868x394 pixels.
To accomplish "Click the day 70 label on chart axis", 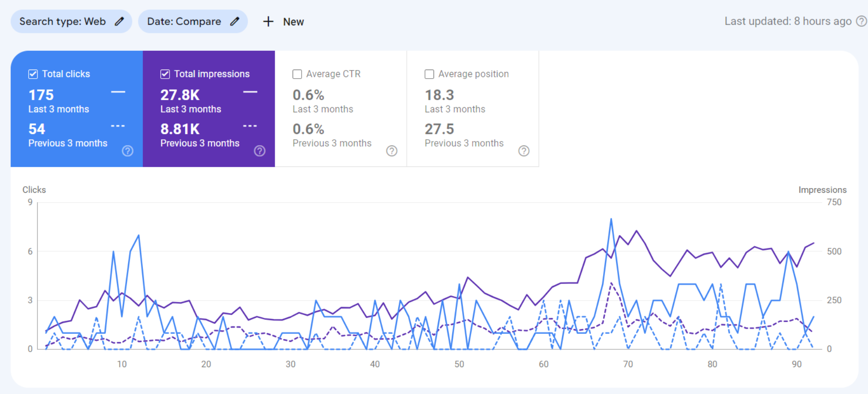I will 628,364.
